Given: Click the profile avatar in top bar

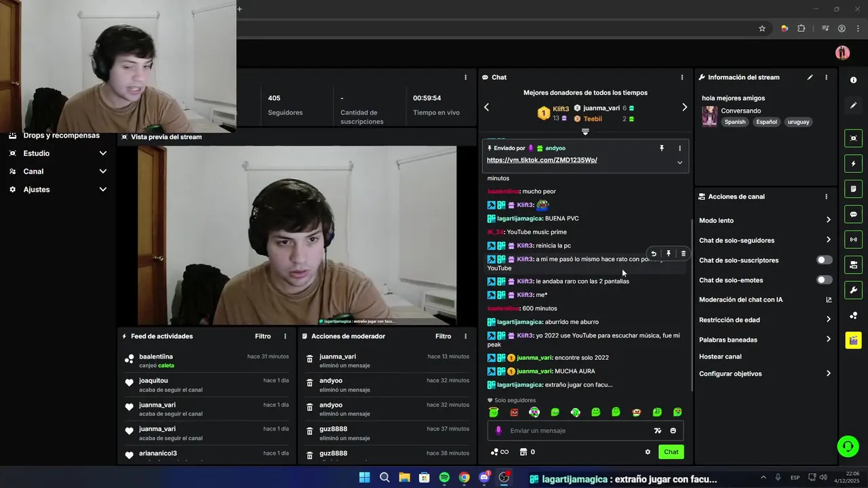Looking at the screenshot, I should pyautogui.click(x=842, y=53).
